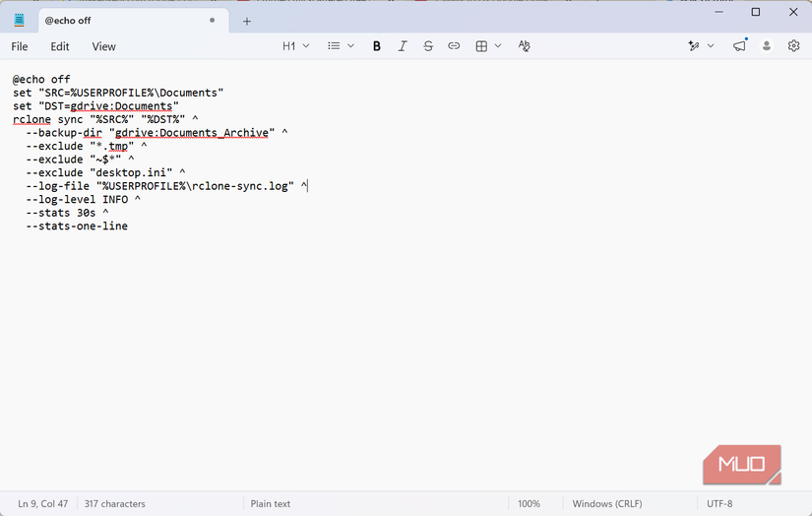This screenshot has width=812, height=516.
Task: Click the '--exclude "~$*"' line
Action: tap(80, 160)
